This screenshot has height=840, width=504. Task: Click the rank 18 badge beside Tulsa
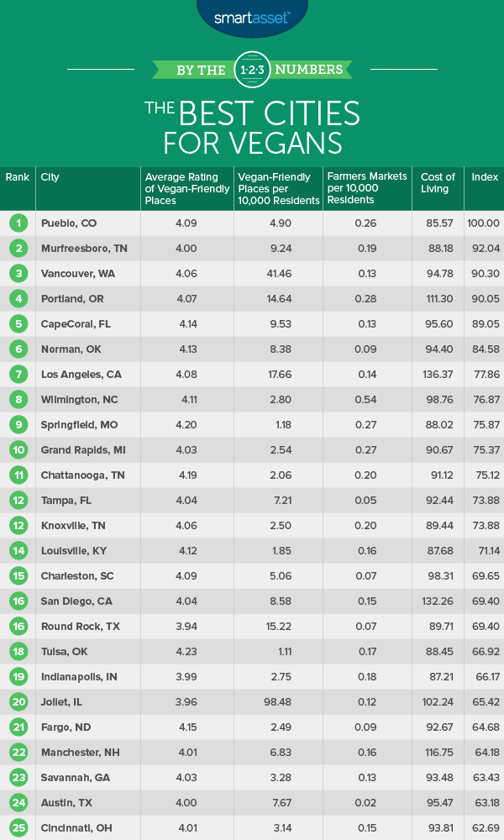click(17, 651)
